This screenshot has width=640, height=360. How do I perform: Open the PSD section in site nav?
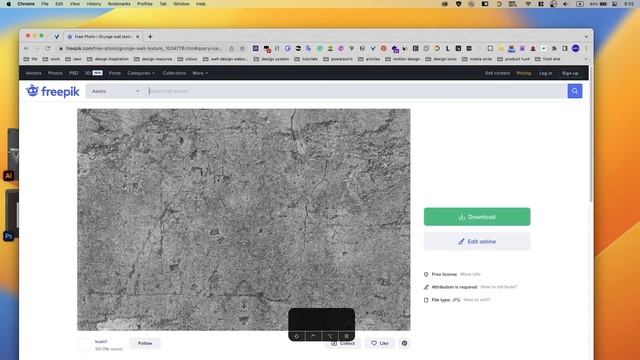73,73
